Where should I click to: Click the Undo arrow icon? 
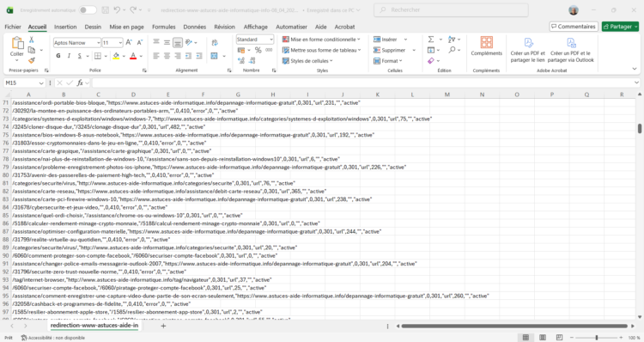click(117, 9)
